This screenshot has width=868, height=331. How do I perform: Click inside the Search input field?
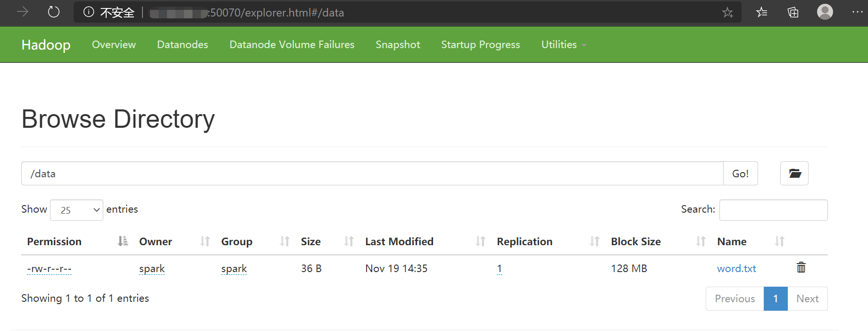tap(773, 210)
